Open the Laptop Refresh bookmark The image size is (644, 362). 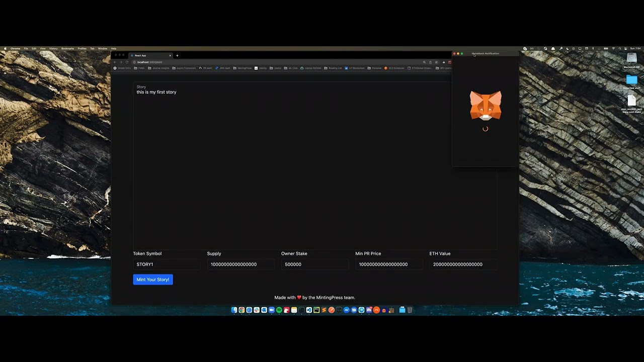coord(311,68)
